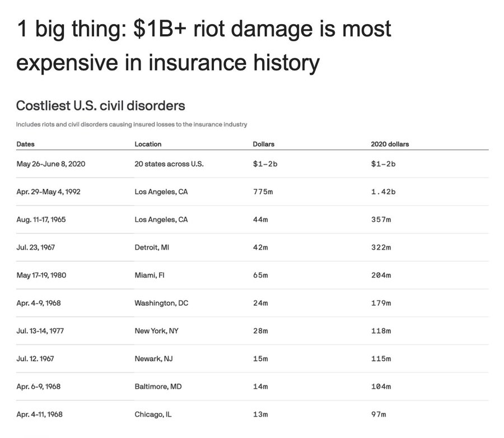Click the "Baltimore, MD" location cell
Viewport: 504px width, 438px height.
tap(158, 386)
